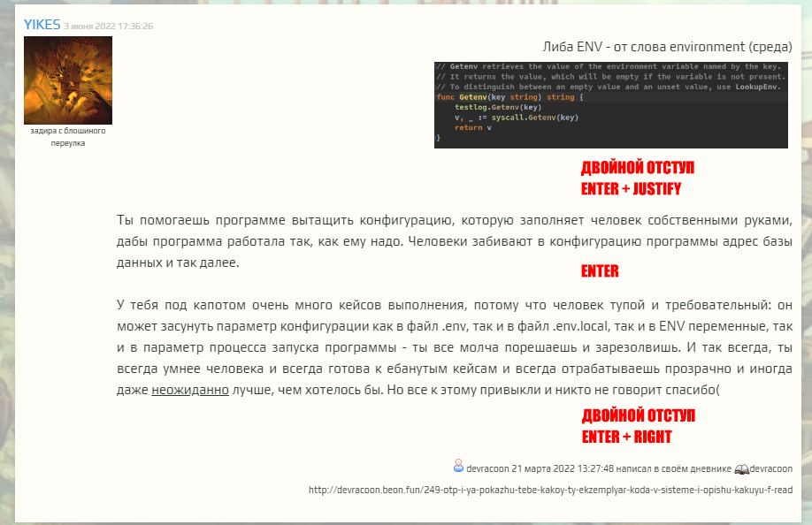Click the YIKES avatar picture

(68, 80)
